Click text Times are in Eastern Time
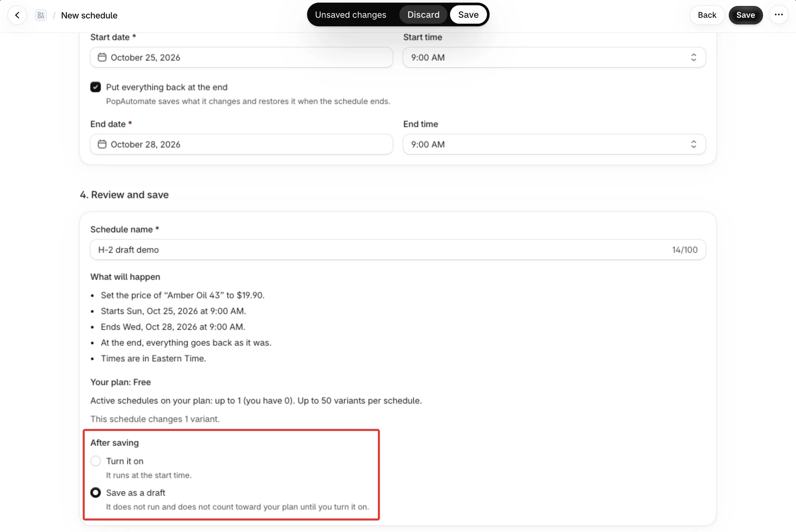The width and height of the screenshot is (796, 532). tap(153, 358)
